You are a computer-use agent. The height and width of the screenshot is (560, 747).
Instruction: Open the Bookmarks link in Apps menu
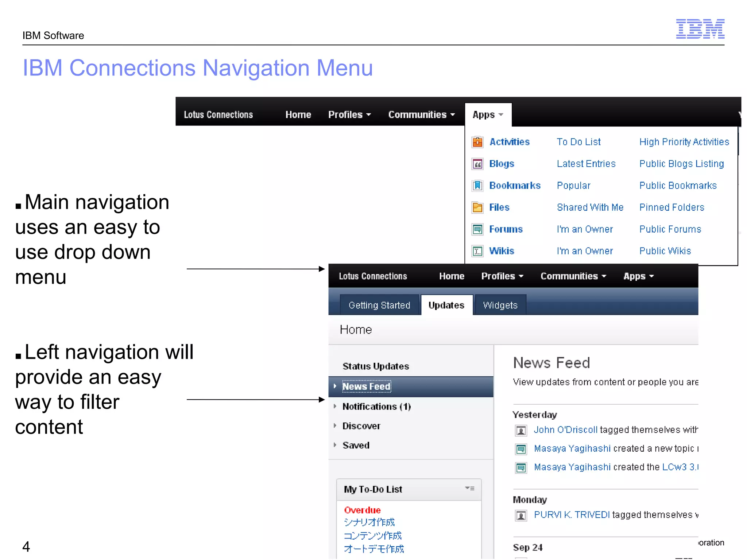coord(515,186)
